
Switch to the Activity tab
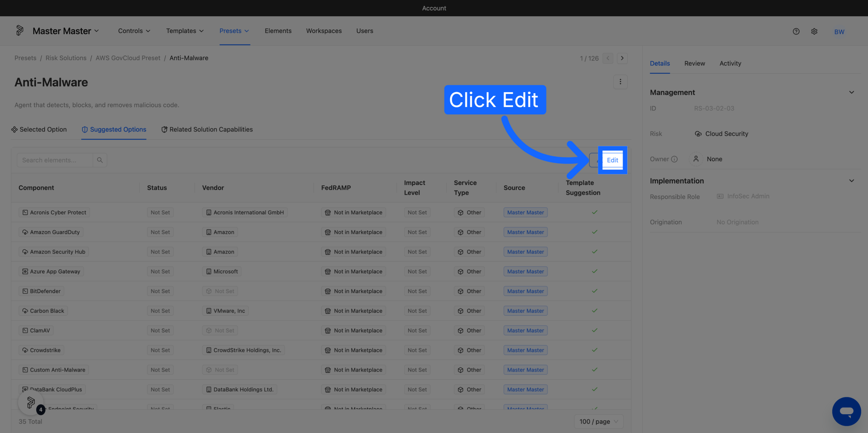point(730,63)
